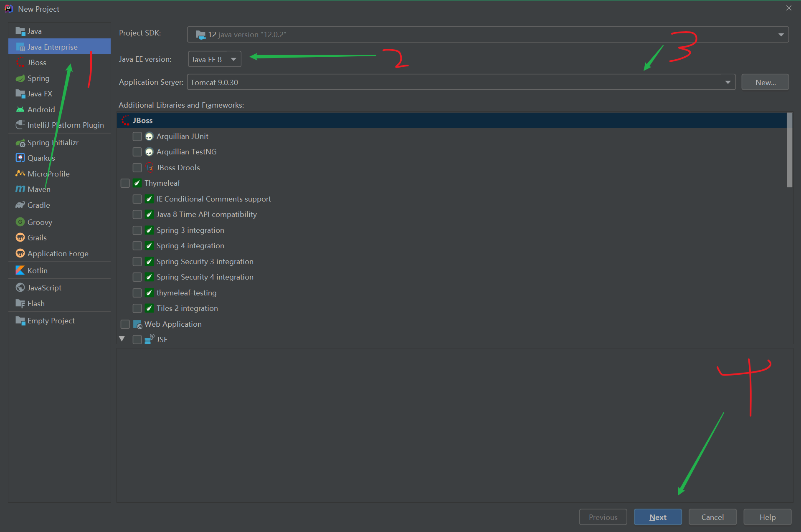The height and width of the screenshot is (532, 801).
Task: Select the JBoss group header row
Action: [452, 121]
